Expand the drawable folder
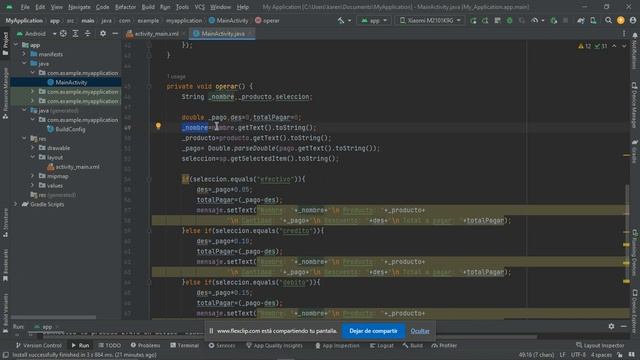640x360 pixels. pyautogui.click(x=32, y=148)
